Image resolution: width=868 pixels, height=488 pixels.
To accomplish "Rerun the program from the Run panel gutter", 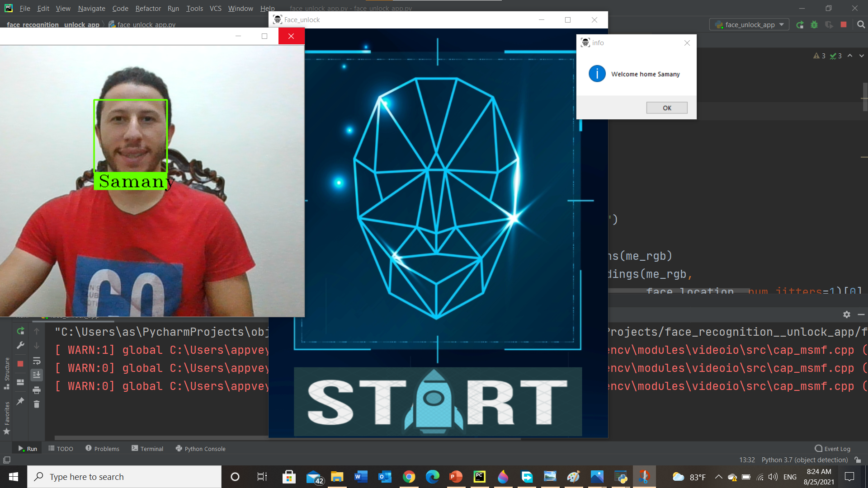I will tap(20, 331).
